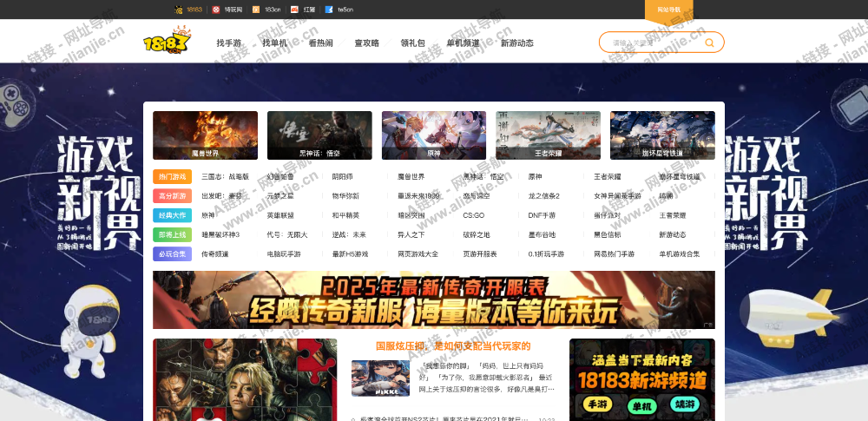Click the te5cn icon in top bar
Image resolution: width=868 pixels, height=421 pixels.
tap(329, 10)
